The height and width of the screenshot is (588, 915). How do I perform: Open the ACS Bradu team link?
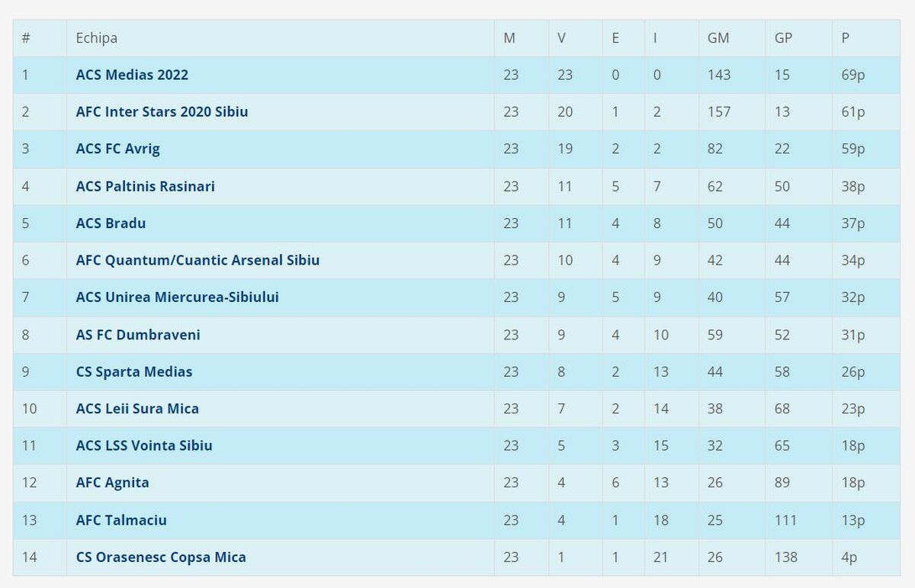(x=111, y=223)
